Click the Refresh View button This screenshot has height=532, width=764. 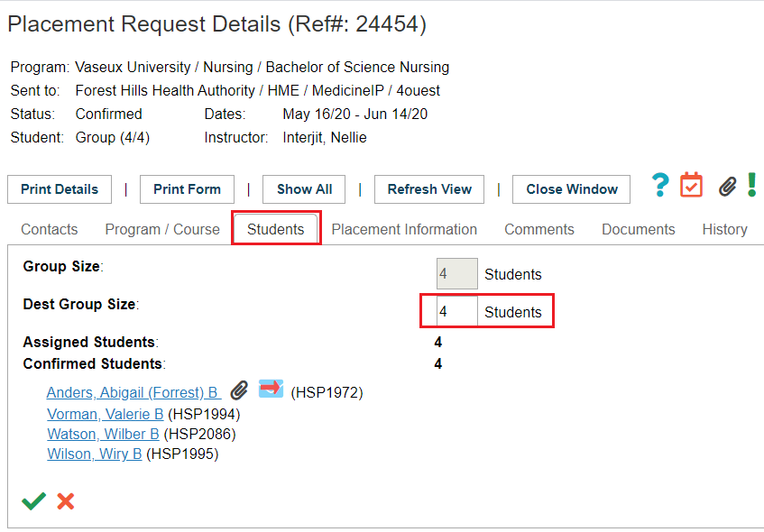tap(429, 189)
